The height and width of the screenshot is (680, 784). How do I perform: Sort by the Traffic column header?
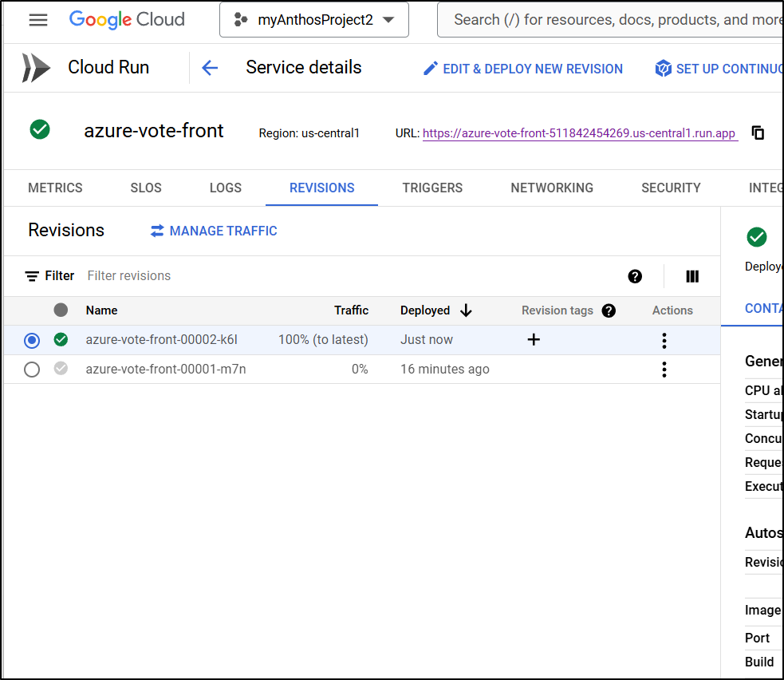351,310
